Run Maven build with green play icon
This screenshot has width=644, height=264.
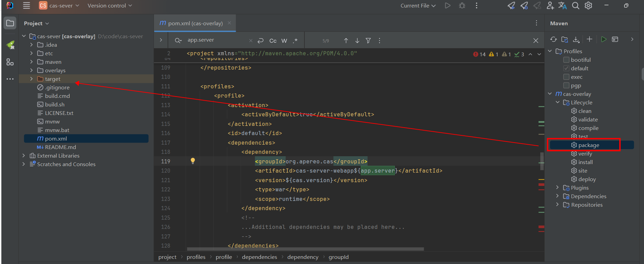point(603,39)
